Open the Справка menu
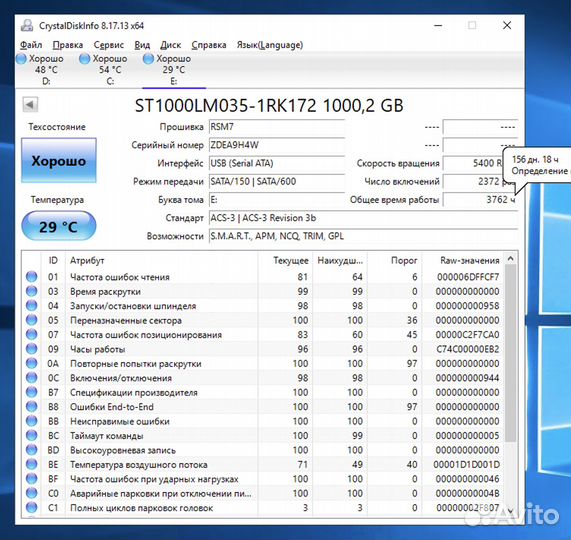 click(209, 45)
